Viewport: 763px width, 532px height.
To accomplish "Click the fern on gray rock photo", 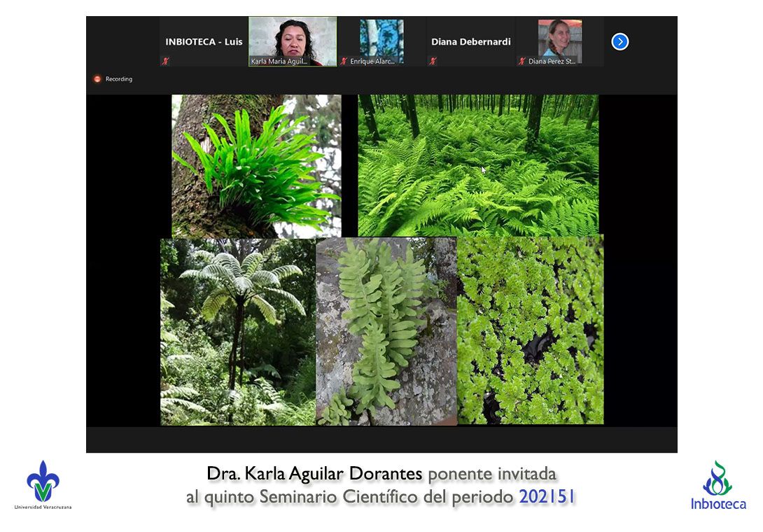I will [x=386, y=331].
